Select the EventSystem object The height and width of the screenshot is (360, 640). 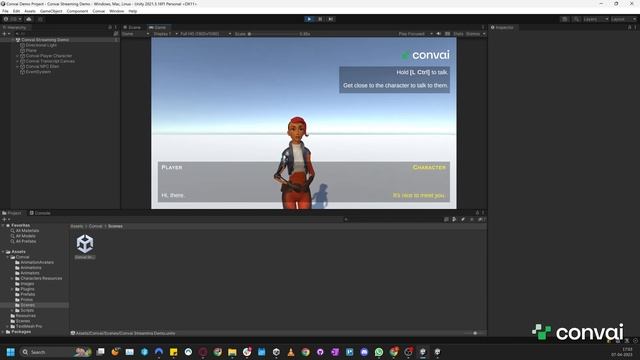point(38,72)
